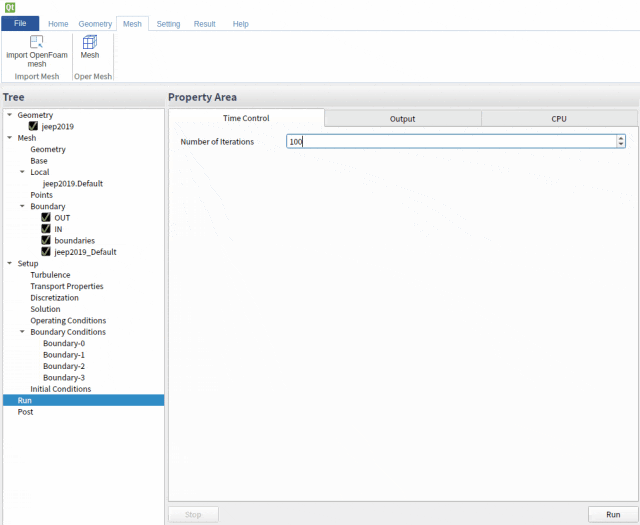The width and height of the screenshot is (640, 525).
Task: Decrease iterations with the down arrow
Action: pos(621,145)
